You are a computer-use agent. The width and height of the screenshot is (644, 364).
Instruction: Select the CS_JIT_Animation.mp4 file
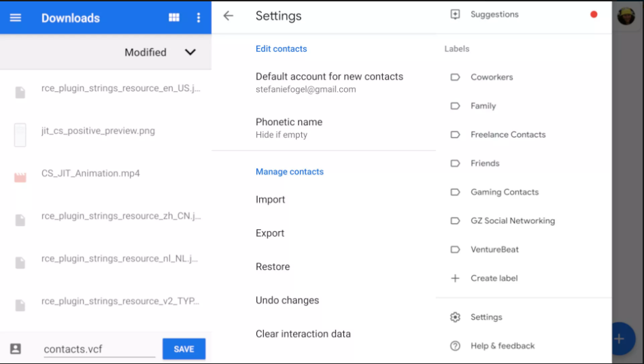click(90, 173)
